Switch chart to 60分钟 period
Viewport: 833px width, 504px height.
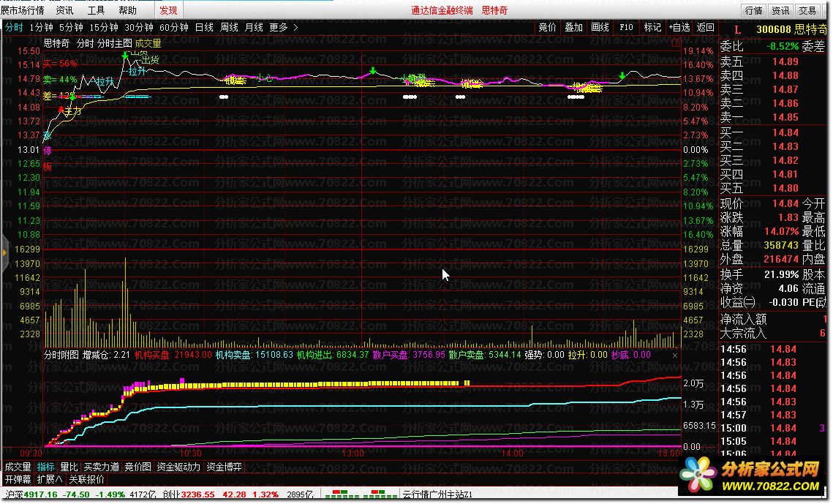(x=174, y=27)
